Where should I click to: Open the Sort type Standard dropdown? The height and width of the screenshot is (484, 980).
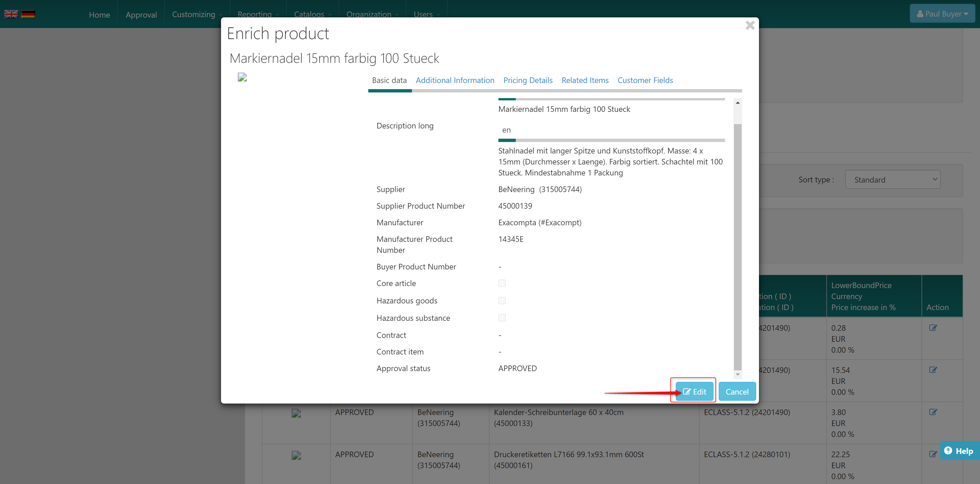point(892,179)
